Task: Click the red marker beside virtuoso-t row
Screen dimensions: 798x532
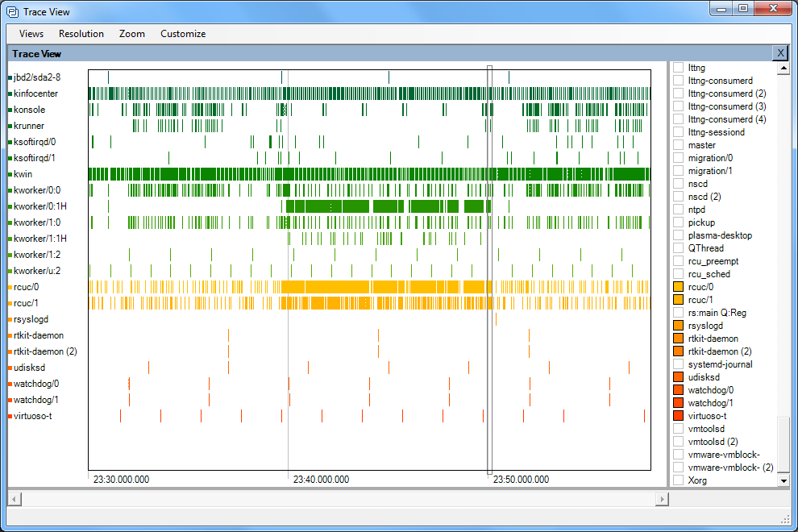Action: [10, 416]
